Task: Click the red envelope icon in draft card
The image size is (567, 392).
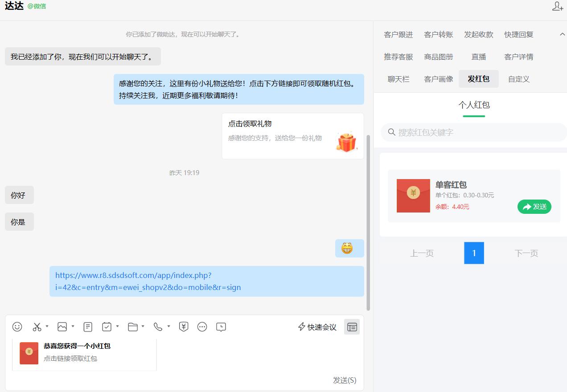Action: pos(29,353)
